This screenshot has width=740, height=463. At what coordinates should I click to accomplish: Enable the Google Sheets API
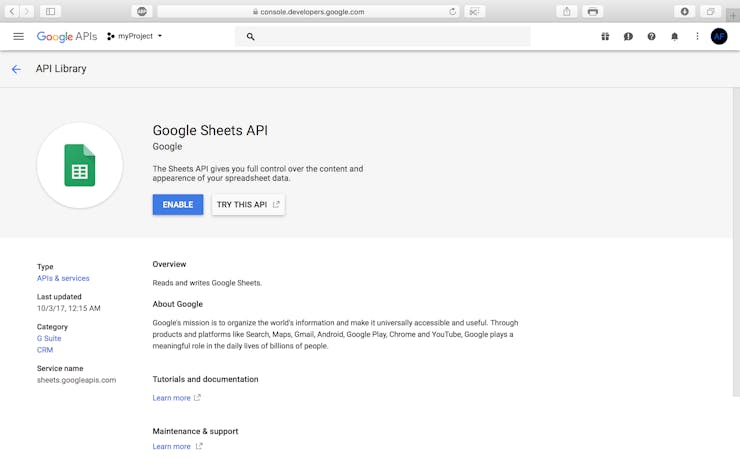[178, 204]
